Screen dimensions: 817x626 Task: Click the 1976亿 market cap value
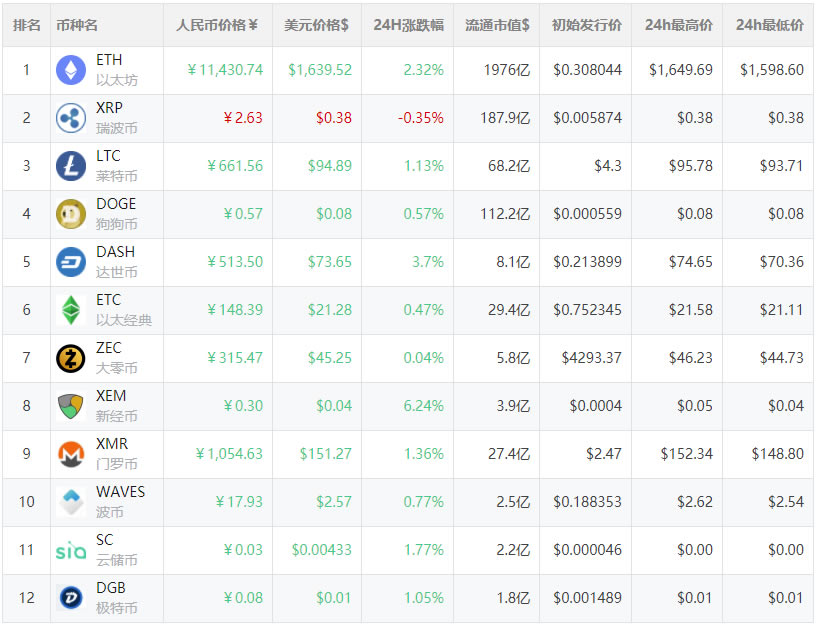tap(506, 70)
